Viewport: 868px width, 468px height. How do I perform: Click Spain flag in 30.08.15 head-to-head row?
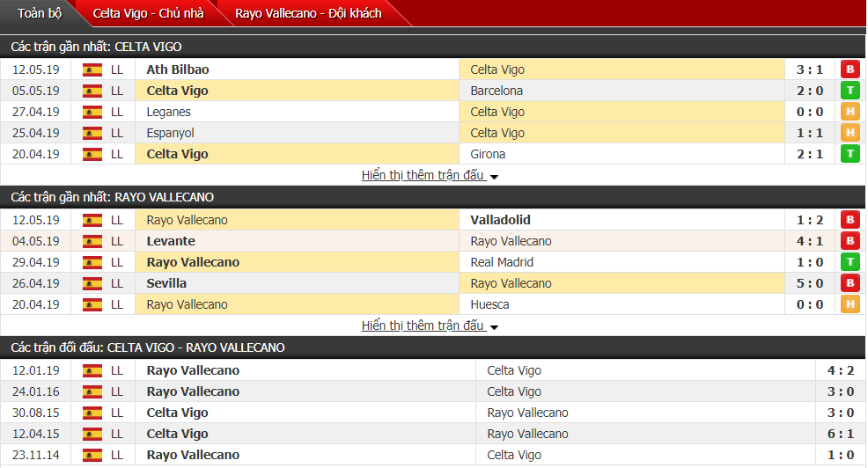92,413
